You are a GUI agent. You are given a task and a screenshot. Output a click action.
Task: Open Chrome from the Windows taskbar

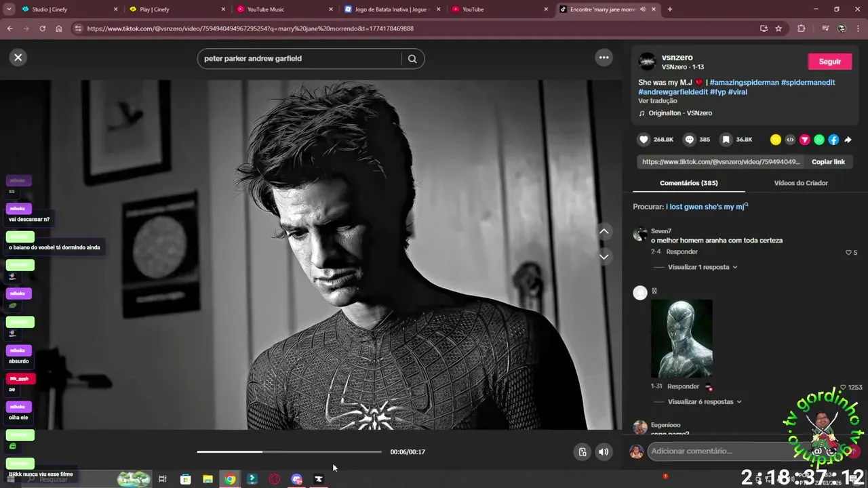(x=231, y=479)
